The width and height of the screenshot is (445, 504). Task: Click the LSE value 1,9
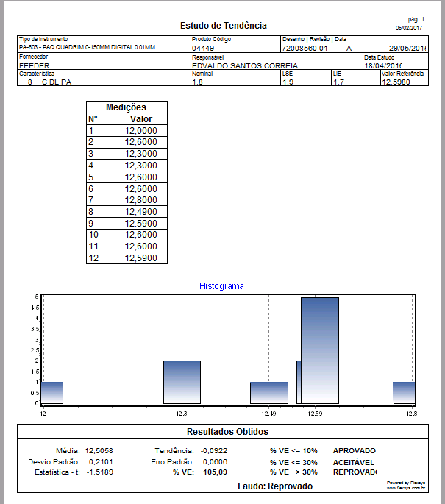pos(288,82)
